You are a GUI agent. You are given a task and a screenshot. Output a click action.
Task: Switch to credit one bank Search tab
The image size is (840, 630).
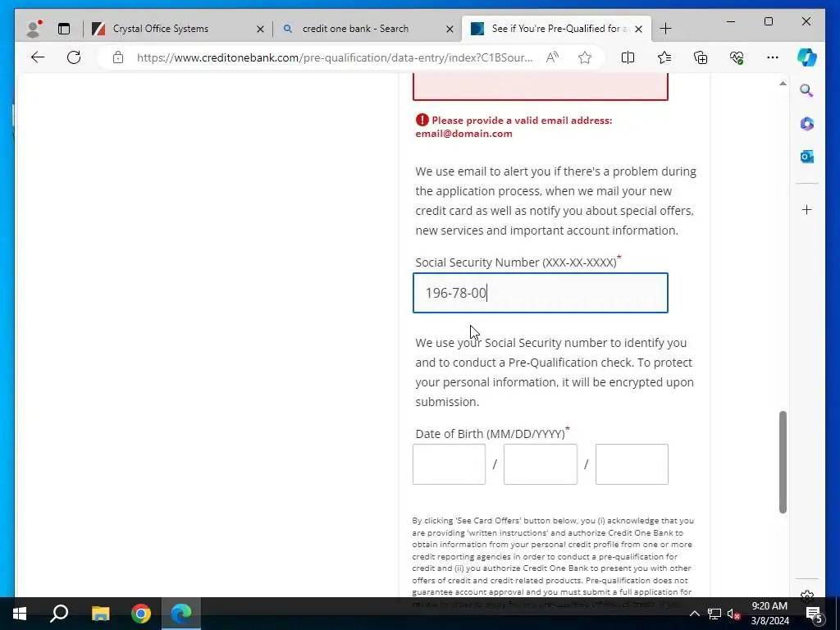tap(356, 29)
